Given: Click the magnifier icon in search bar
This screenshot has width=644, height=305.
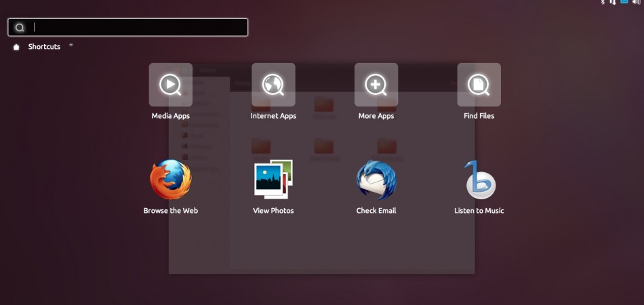Looking at the screenshot, I should point(20,28).
